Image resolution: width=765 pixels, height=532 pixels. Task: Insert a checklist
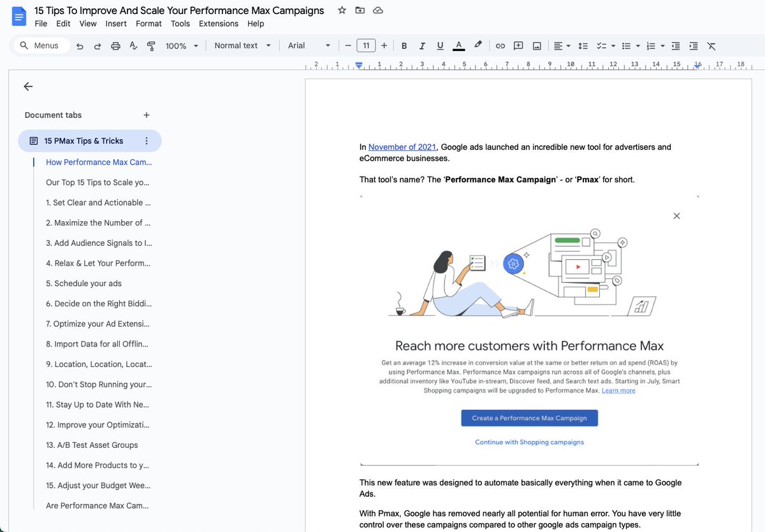pyautogui.click(x=601, y=46)
